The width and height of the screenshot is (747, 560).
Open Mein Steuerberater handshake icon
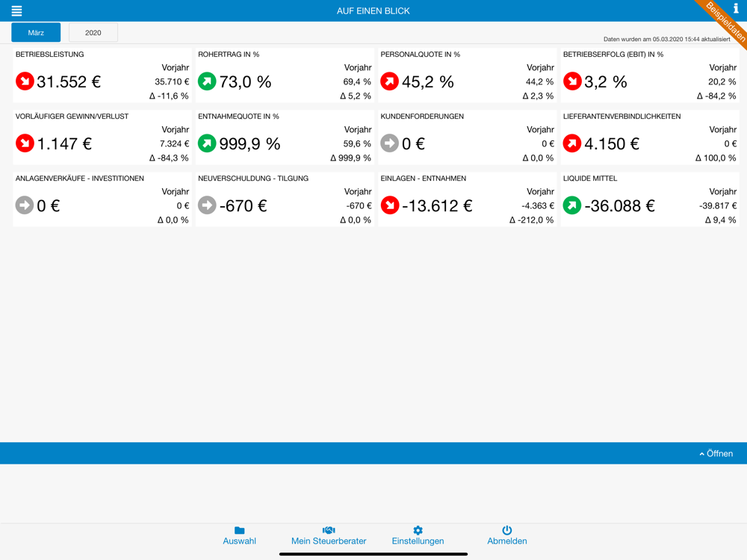(x=329, y=530)
